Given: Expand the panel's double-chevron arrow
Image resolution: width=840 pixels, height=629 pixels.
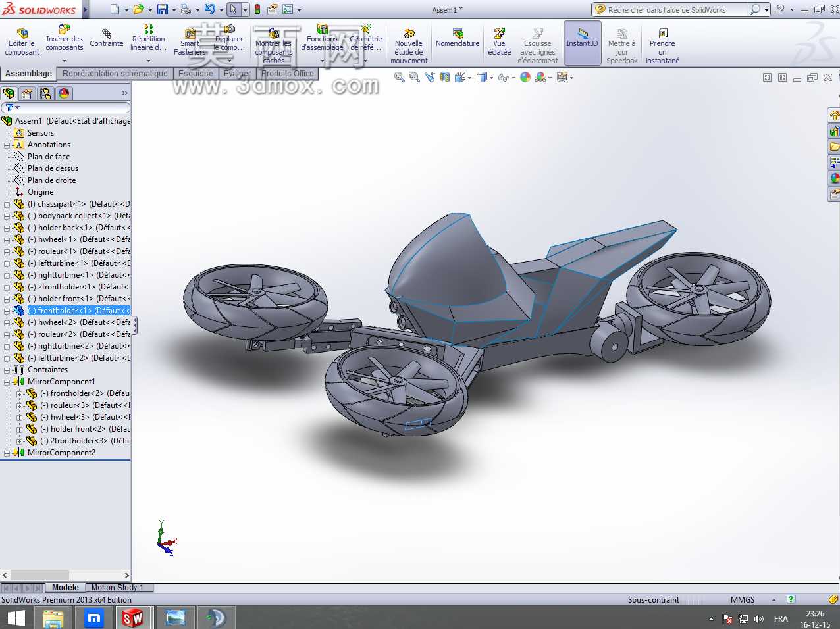Looking at the screenshot, I should click(124, 93).
